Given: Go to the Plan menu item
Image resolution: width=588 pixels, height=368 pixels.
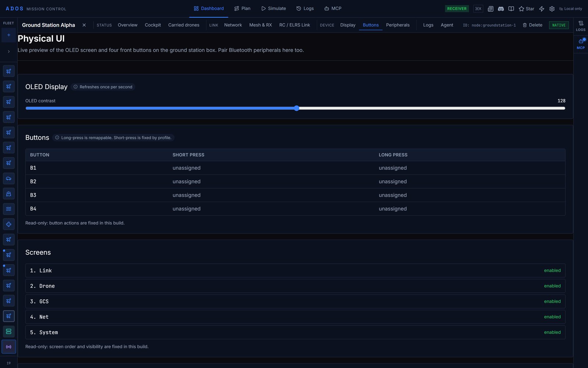Looking at the screenshot, I should pos(242,8).
